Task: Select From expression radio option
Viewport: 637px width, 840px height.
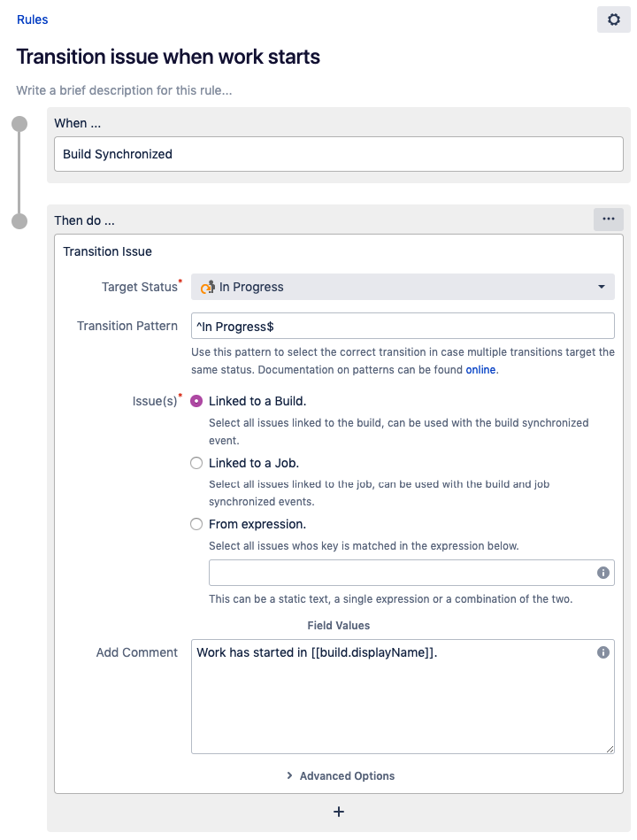Action: coord(196,524)
